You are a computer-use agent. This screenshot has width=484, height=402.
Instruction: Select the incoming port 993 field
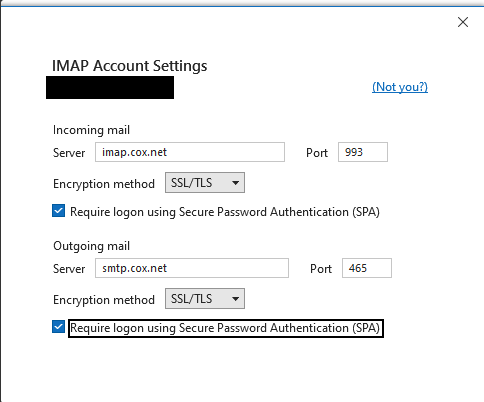click(x=363, y=152)
